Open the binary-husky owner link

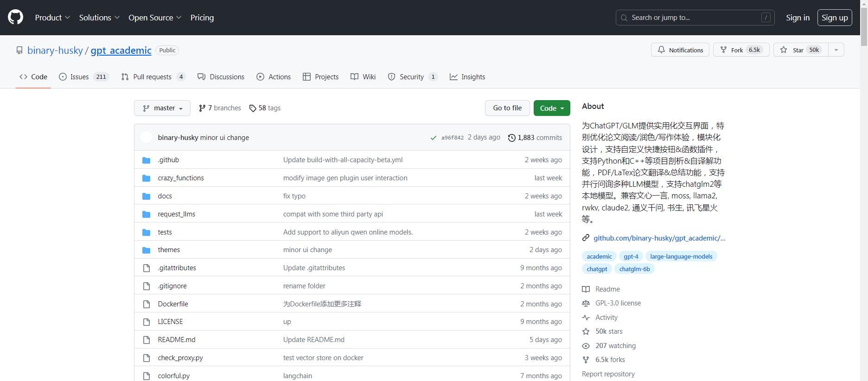coord(55,50)
